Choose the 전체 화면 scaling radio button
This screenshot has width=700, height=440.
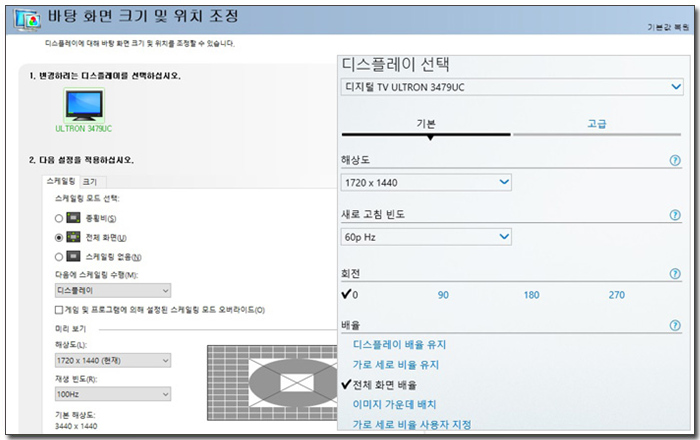(59, 237)
